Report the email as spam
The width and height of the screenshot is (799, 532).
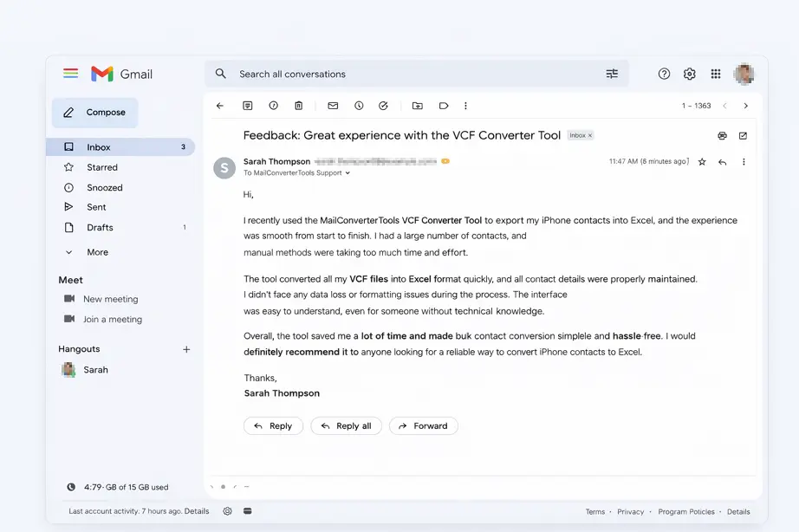(x=273, y=105)
